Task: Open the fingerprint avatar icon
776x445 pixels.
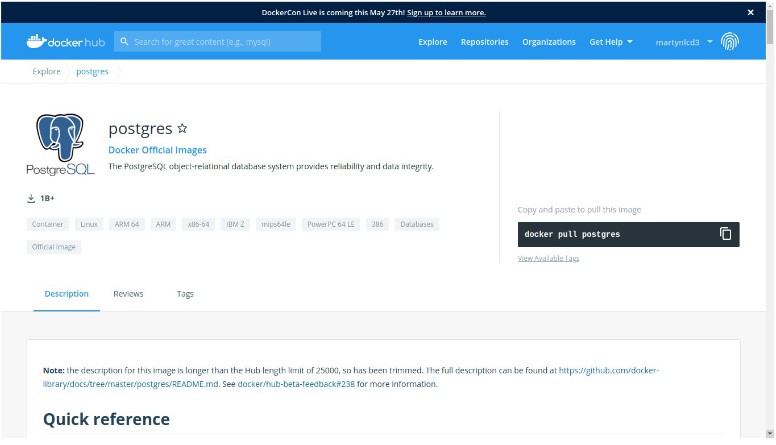Action: [729, 42]
